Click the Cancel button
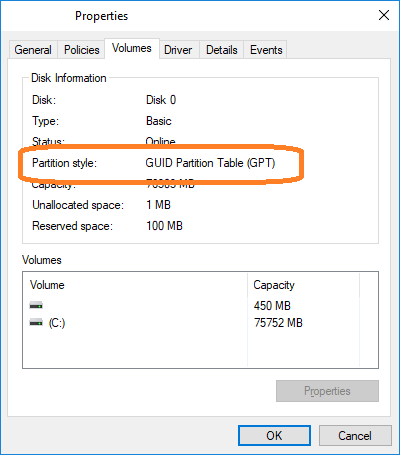Viewport: 401px width, 456px height. click(x=355, y=435)
